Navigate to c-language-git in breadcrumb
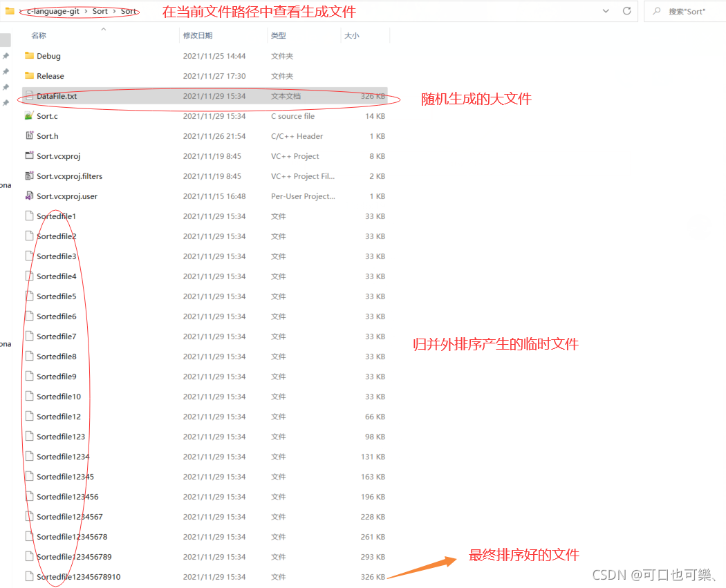 click(53, 11)
